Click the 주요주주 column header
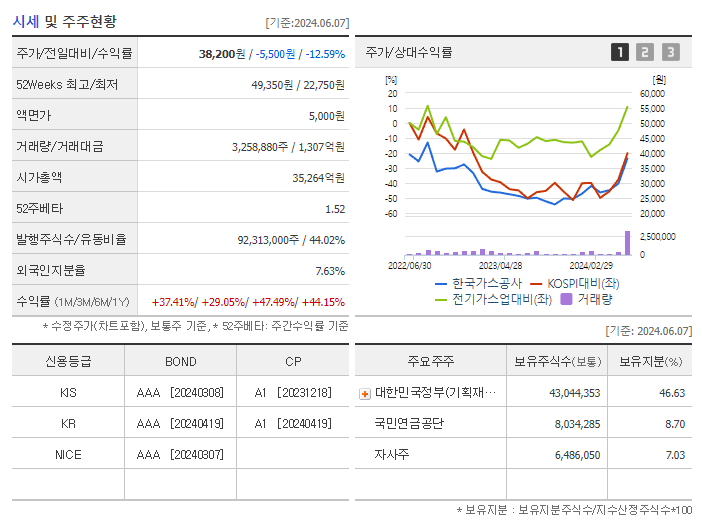Viewport: 702px width, 525px height. pyautogui.click(x=430, y=361)
